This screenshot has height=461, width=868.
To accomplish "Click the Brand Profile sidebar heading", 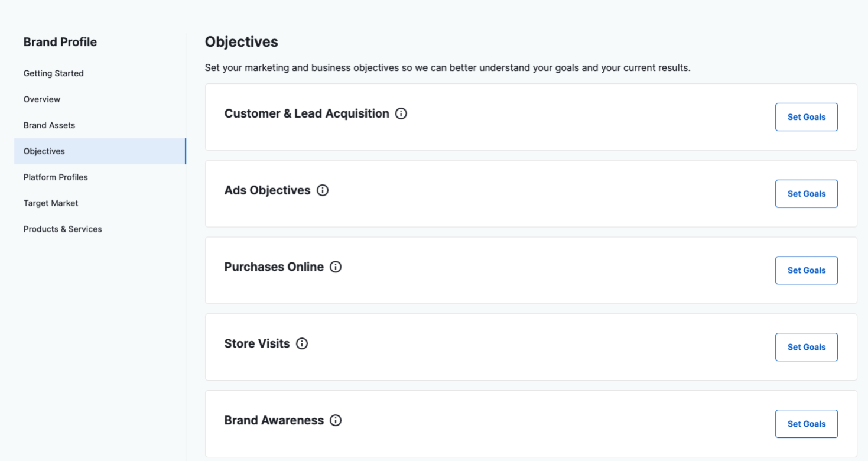I will 60,42.
